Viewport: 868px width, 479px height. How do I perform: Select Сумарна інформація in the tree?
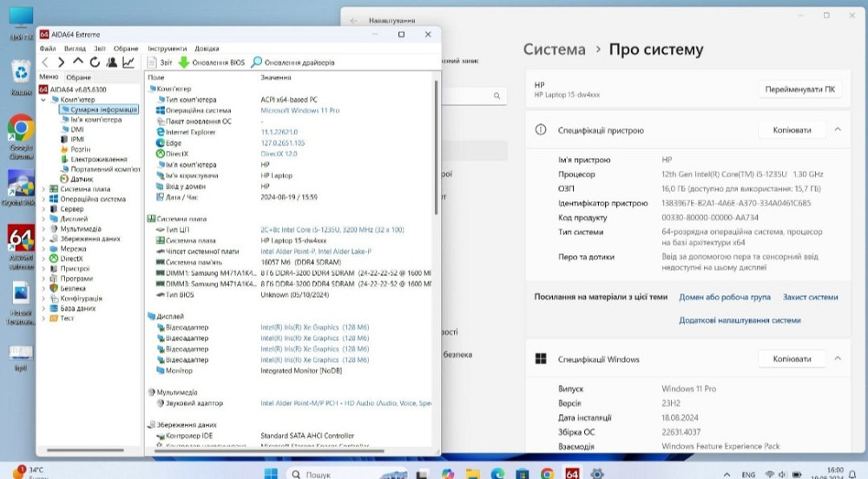pos(99,109)
